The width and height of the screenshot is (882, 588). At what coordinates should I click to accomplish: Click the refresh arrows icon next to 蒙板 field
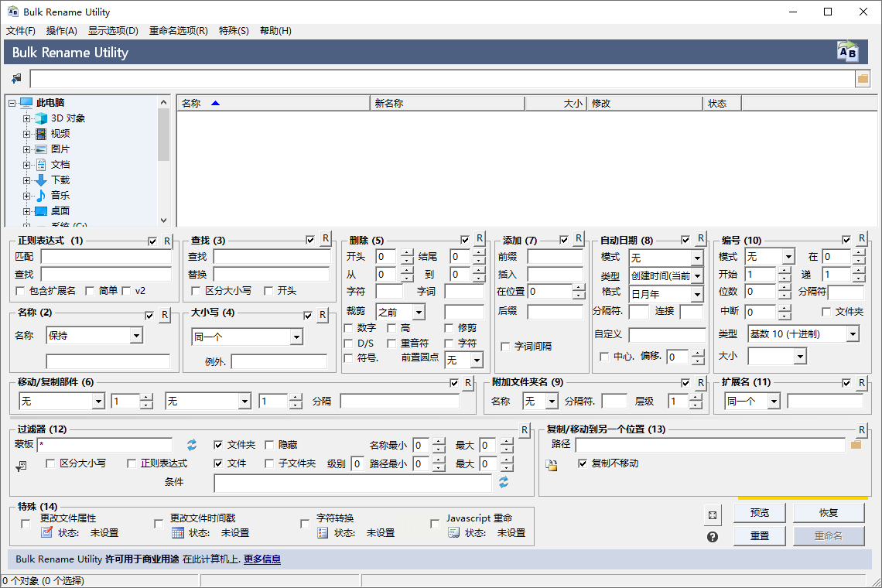[192, 445]
